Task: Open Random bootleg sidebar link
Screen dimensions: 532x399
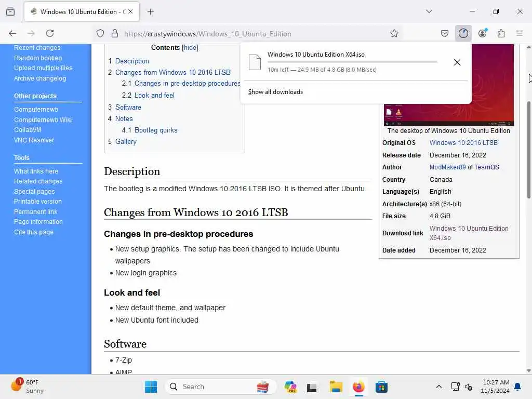Action: (x=37, y=58)
